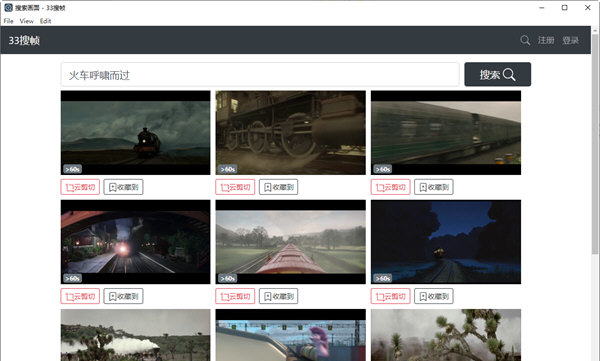Click 收藏到 under the locomotive wheels clip
The height and width of the screenshot is (361, 600).
[x=279, y=187]
